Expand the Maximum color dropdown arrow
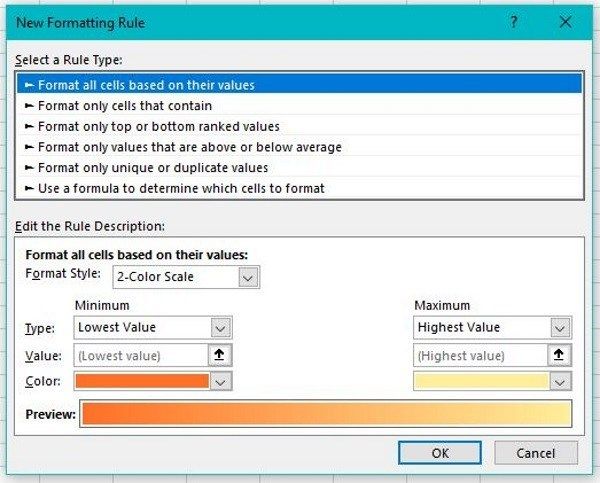 point(561,382)
